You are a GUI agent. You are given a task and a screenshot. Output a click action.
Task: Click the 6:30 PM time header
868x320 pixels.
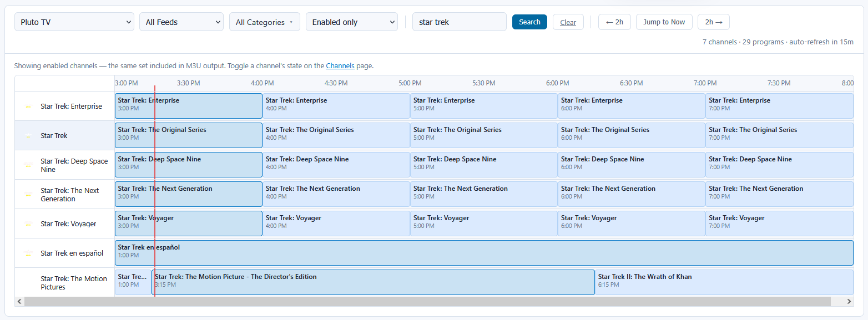[631, 83]
